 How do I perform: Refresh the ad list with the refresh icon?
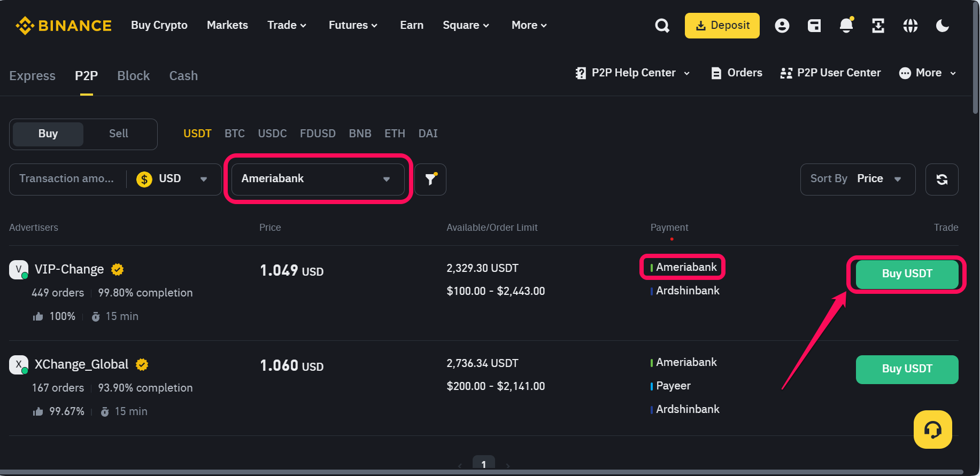pyautogui.click(x=942, y=180)
